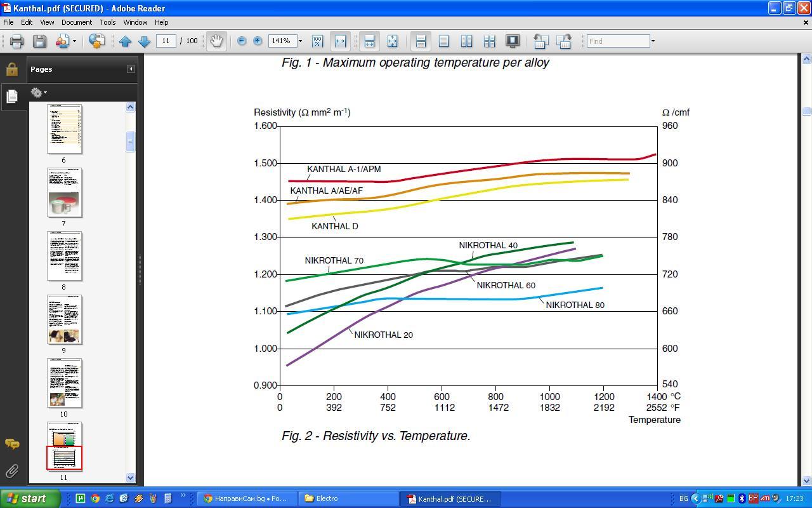Image resolution: width=812 pixels, height=508 pixels.
Task: Toggle the fit width view button
Action: (340, 41)
